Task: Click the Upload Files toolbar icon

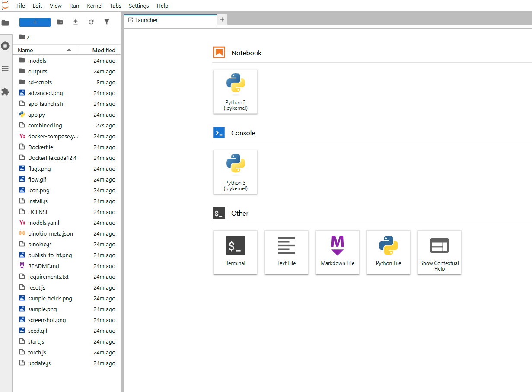Action: coord(76,22)
